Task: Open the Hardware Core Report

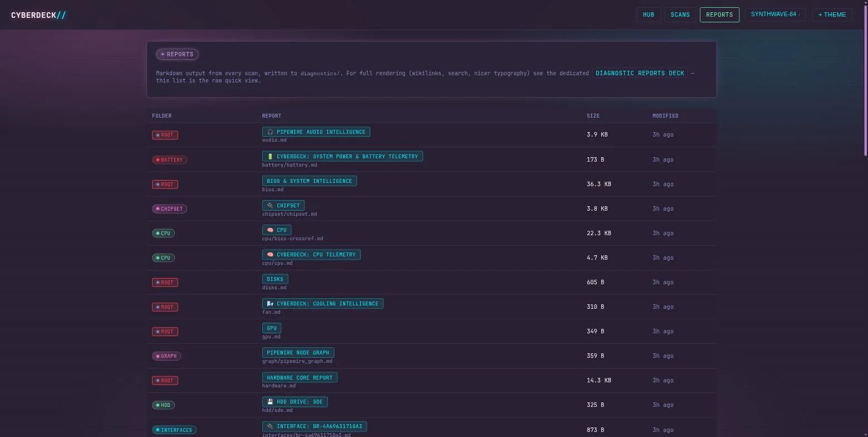Action: 300,378
